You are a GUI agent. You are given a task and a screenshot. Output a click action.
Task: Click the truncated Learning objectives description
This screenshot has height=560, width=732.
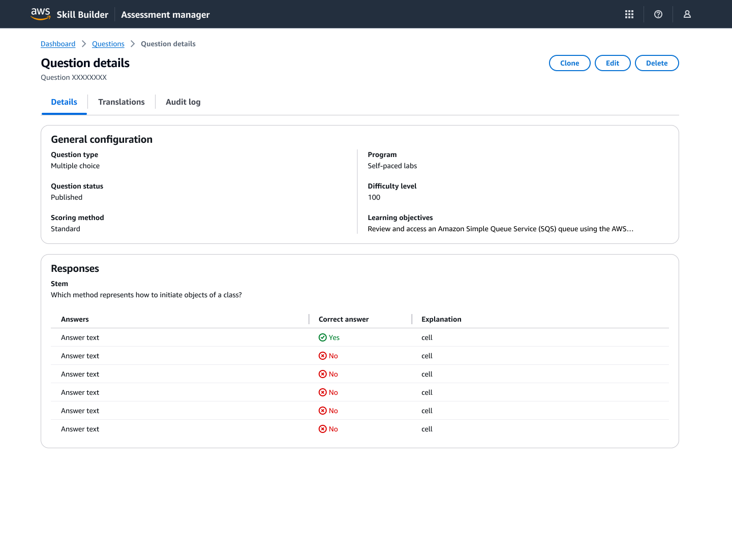(x=501, y=229)
